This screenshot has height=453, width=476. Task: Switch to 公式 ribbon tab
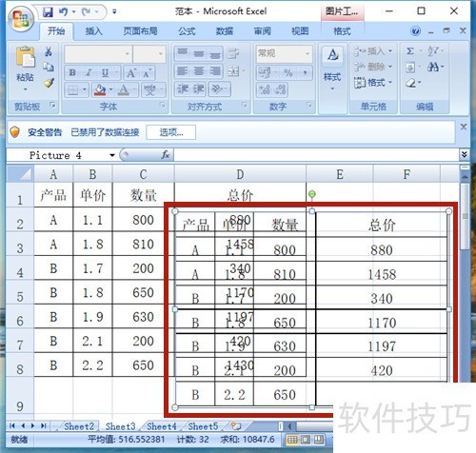[x=187, y=31]
